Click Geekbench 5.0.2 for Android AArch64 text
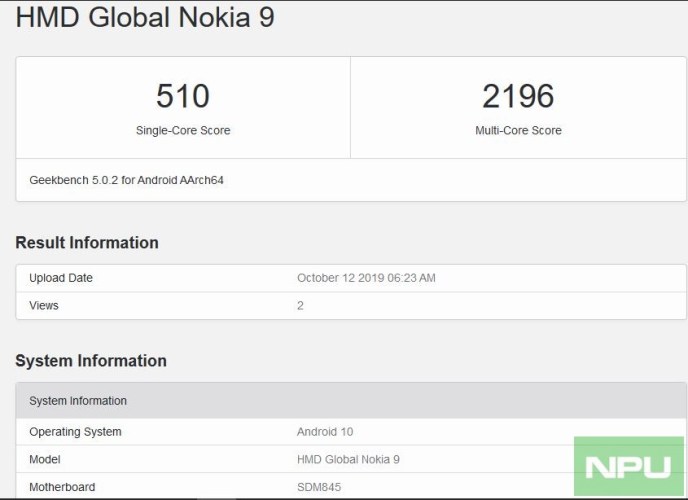The image size is (688, 500). click(126, 180)
